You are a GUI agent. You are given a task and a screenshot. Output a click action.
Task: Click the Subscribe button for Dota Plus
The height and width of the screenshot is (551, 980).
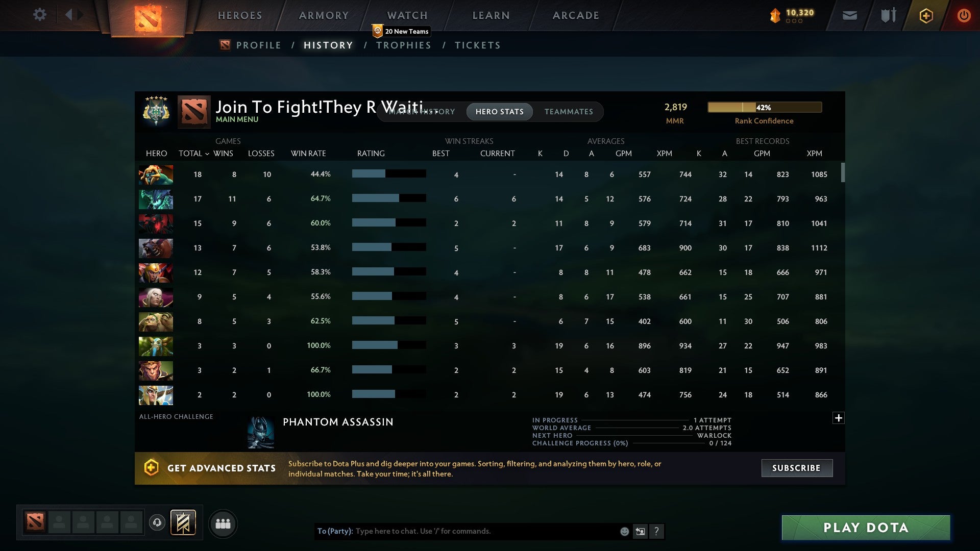[796, 468]
